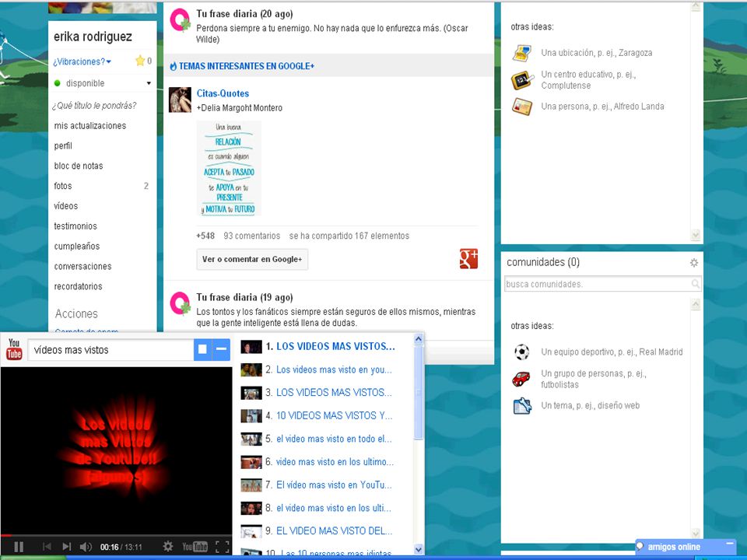This screenshot has width=747, height=560.
Task: Open bloc de notas
Action: tap(79, 166)
